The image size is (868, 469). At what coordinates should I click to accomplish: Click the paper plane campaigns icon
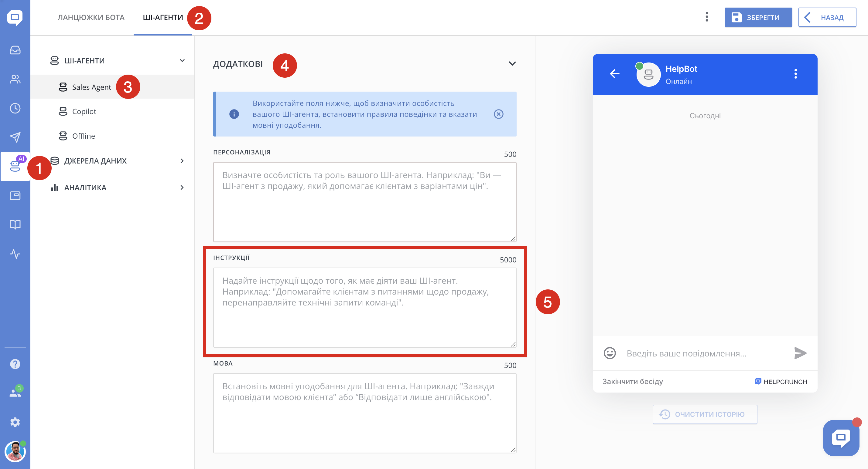[15, 137]
